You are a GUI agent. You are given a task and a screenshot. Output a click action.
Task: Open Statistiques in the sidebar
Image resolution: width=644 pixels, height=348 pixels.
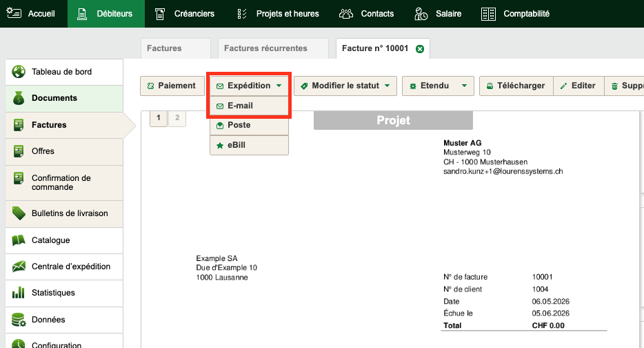tap(64, 293)
